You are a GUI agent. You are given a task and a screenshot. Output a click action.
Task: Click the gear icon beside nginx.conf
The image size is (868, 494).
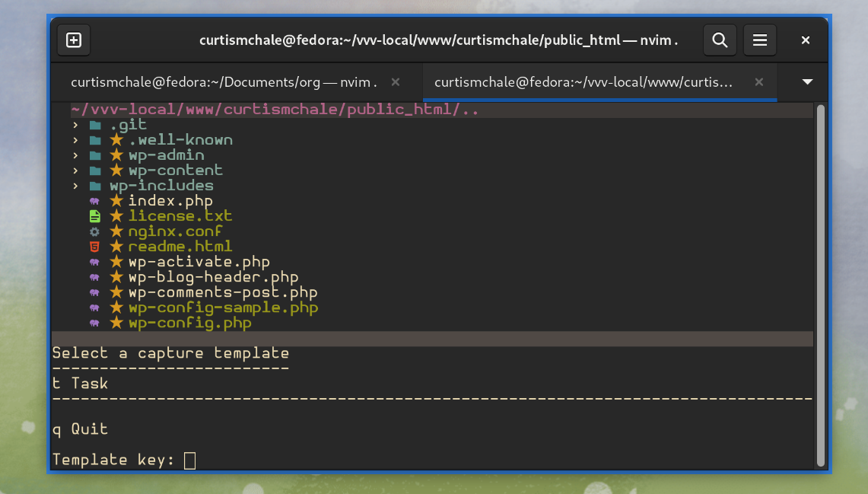pyautogui.click(x=94, y=231)
